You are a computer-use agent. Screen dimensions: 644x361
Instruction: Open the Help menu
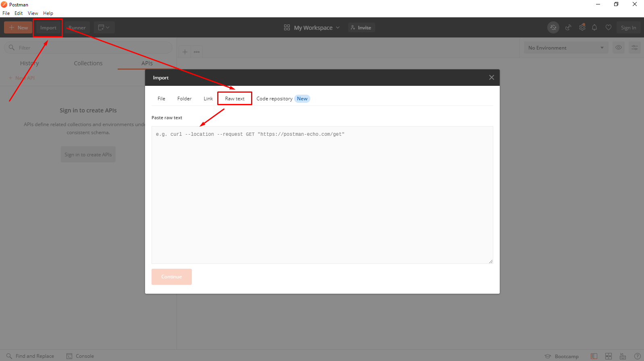[48, 13]
